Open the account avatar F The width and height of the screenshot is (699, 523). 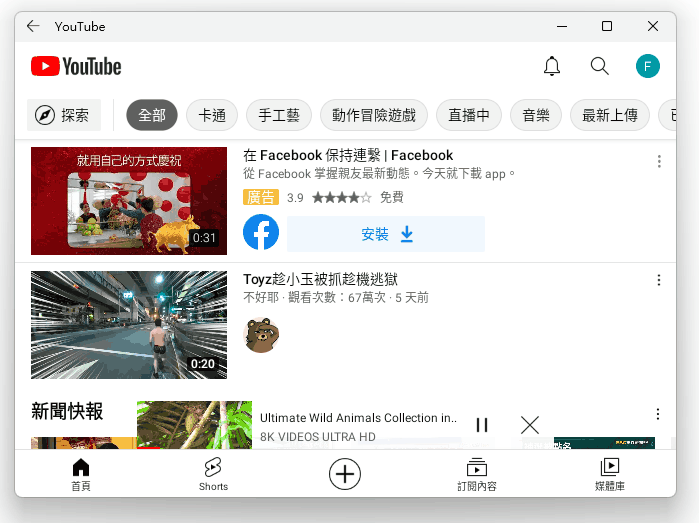647,66
